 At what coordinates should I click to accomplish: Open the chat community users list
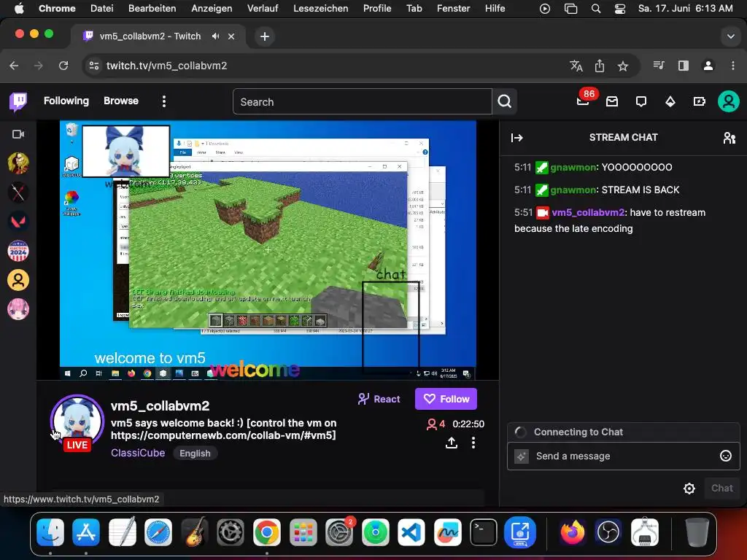coord(729,138)
